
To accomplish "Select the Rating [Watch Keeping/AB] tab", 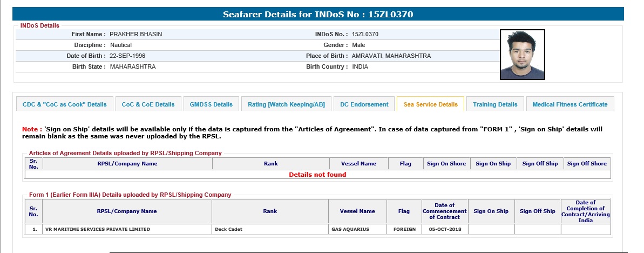I will point(286,104).
